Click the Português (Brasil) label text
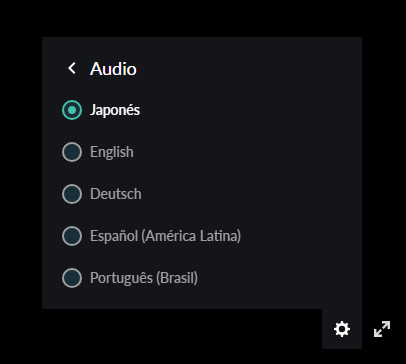Viewport: 406px width, 364px height. 144,278
